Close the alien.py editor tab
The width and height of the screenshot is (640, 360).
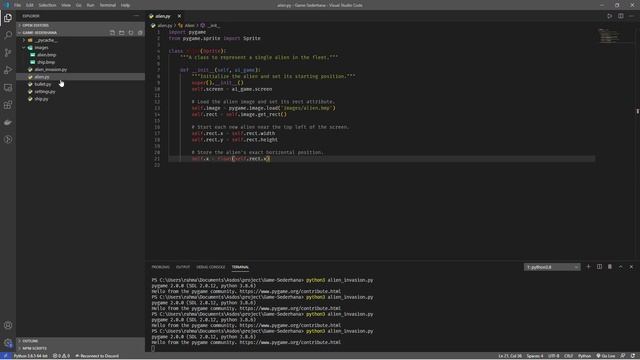(179, 16)
